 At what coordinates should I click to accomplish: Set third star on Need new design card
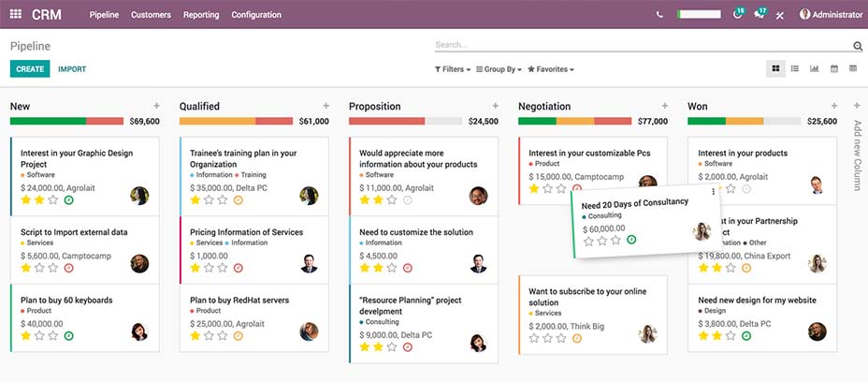tap(731, 336)
